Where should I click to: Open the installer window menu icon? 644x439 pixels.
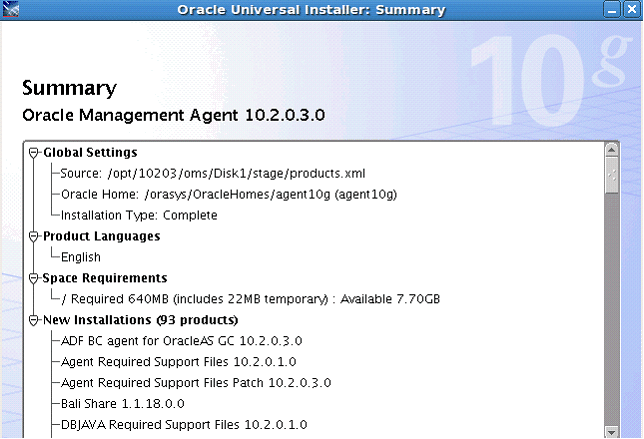10,9
